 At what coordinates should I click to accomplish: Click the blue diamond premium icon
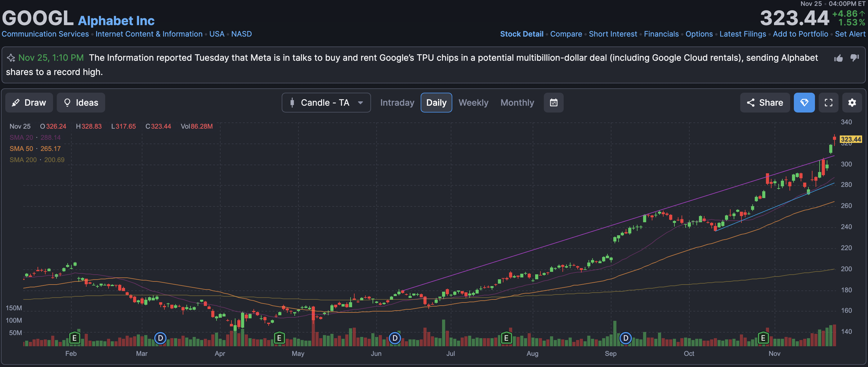click(x=804, y=103)
